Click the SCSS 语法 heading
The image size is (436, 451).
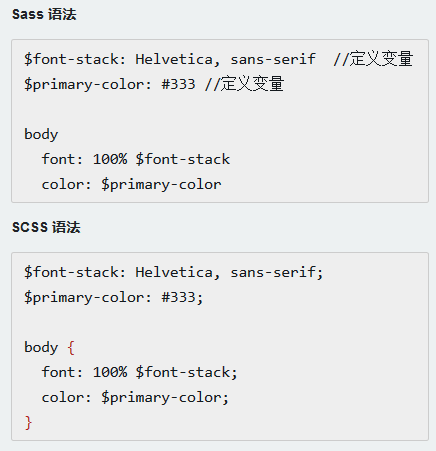coord(46,227)
